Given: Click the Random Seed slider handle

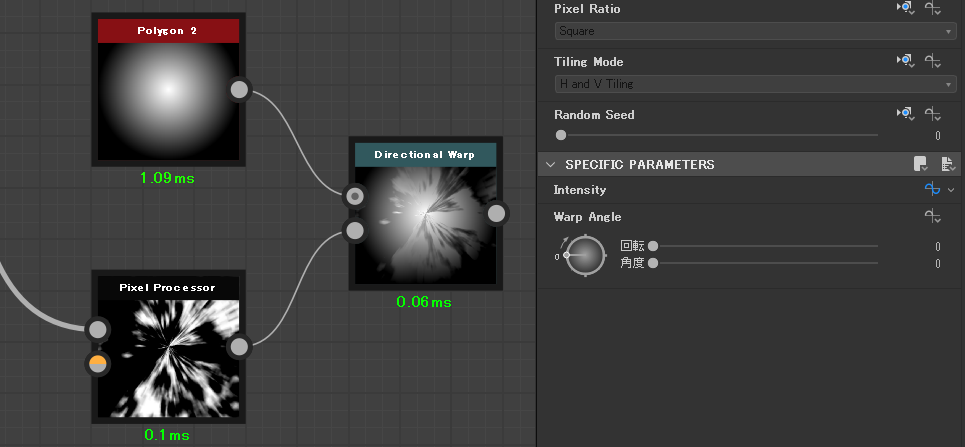Looking at the screenshot, I should (561, 135).
